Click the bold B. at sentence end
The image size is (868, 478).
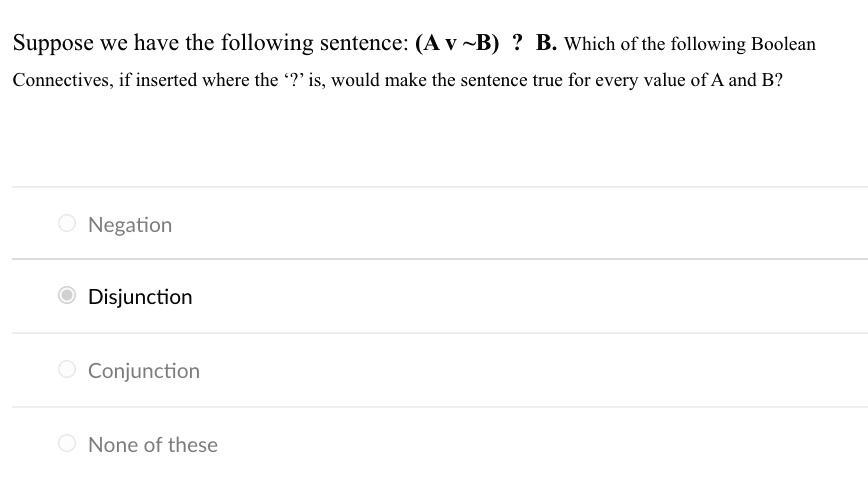pyautogui.click(x=546, y=42)
